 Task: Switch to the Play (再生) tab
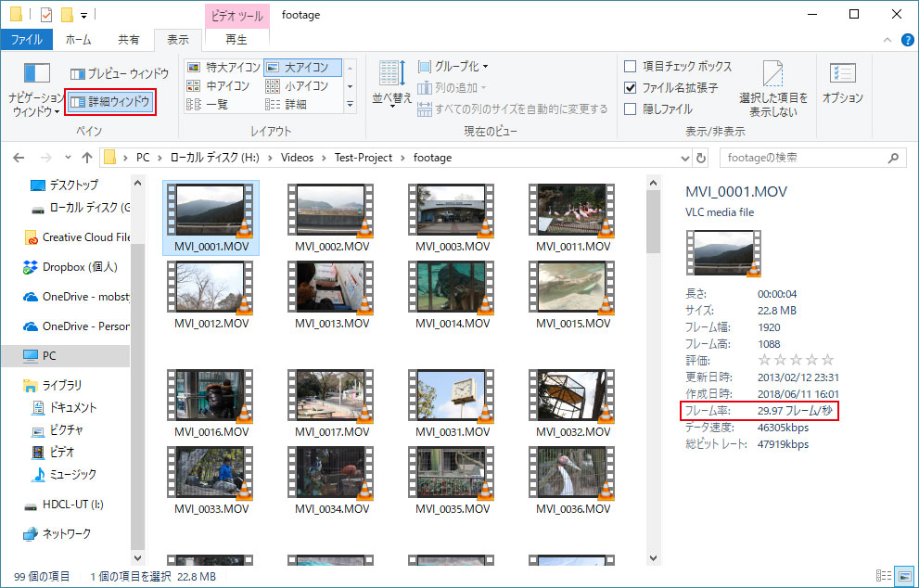[x=236, y=39]
